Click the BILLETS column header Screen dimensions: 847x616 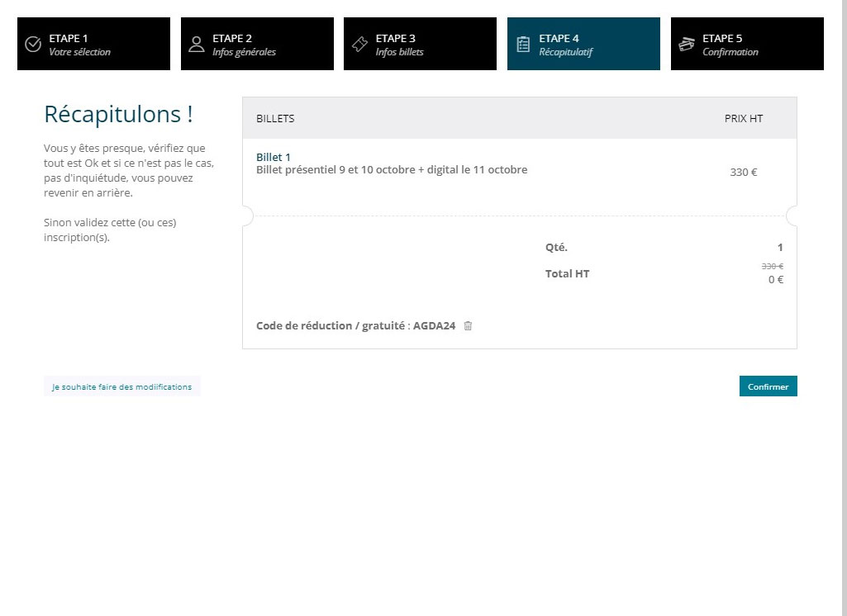[x=275, y=118]
